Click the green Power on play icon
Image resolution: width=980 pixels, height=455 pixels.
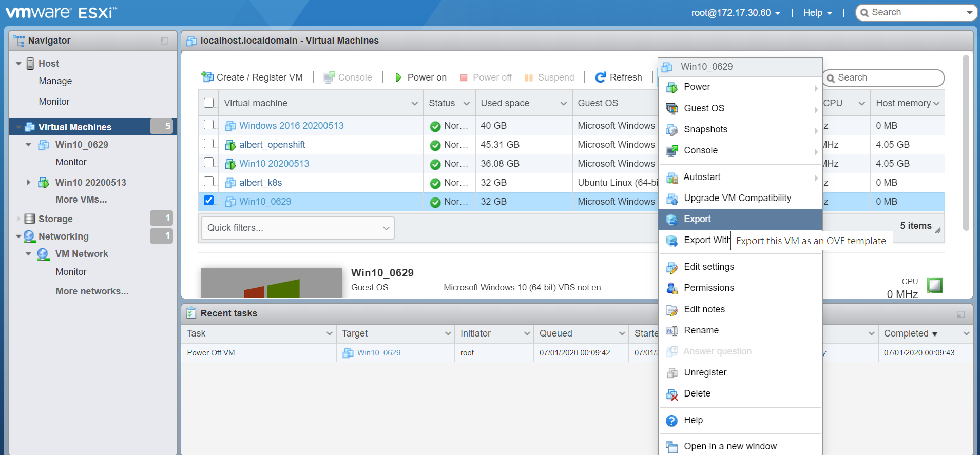click(x=398, y=77)
